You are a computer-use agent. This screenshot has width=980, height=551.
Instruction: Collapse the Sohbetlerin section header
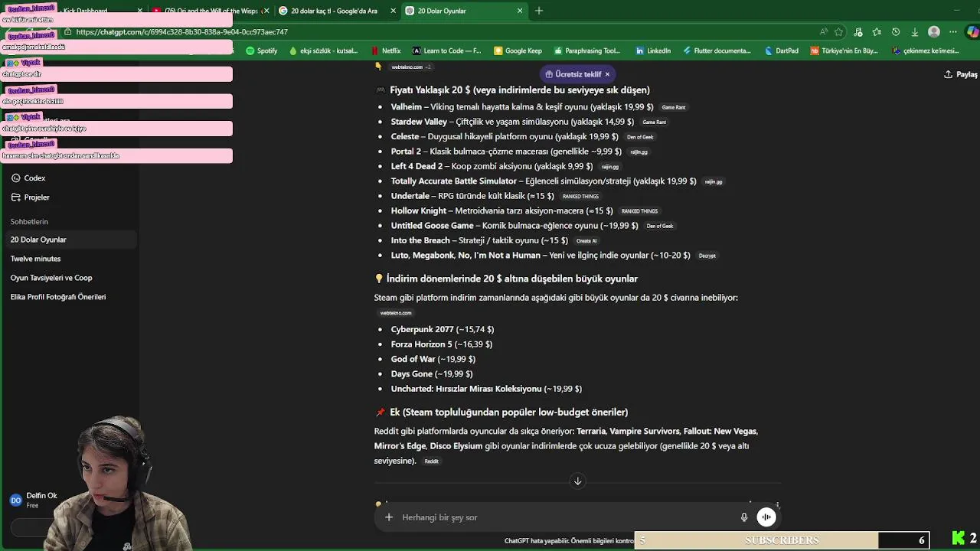(29, 221)
